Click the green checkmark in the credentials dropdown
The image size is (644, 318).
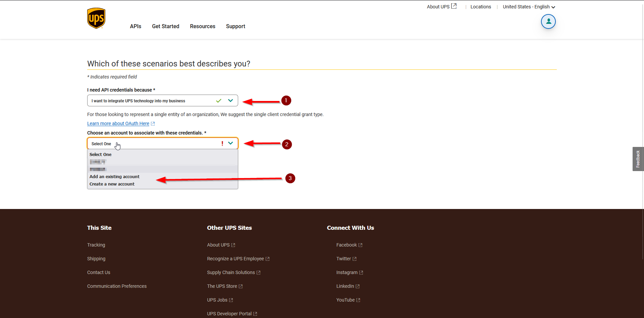pos(219,101)
